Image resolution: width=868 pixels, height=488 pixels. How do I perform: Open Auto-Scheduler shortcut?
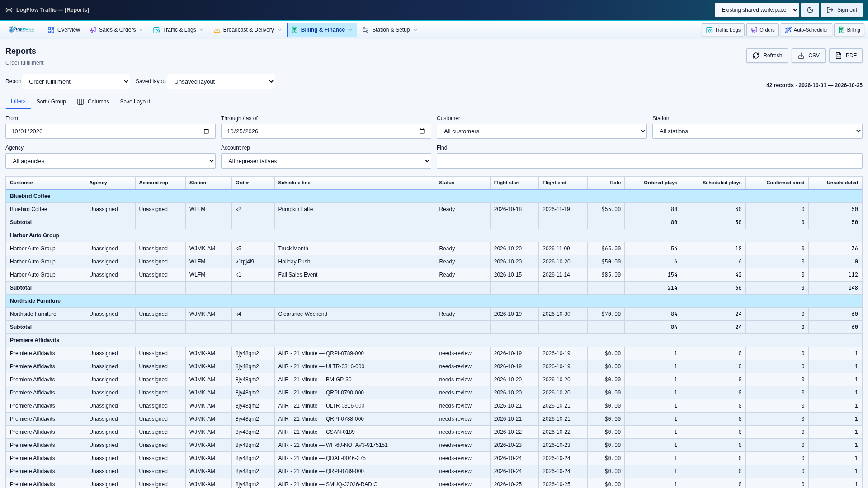click(x=806, y=30)
